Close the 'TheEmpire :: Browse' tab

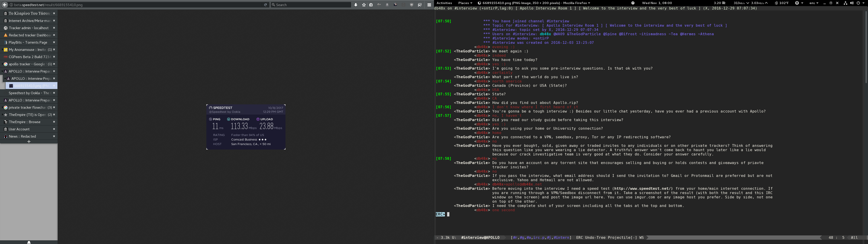(x=54, y=122)
